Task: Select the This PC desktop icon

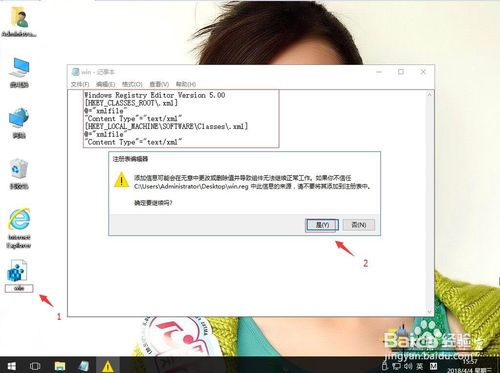Action: (19, 73)
